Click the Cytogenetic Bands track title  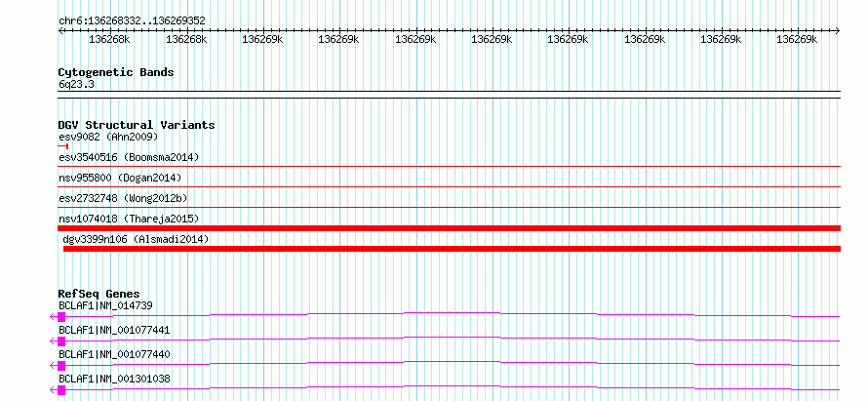116,72
